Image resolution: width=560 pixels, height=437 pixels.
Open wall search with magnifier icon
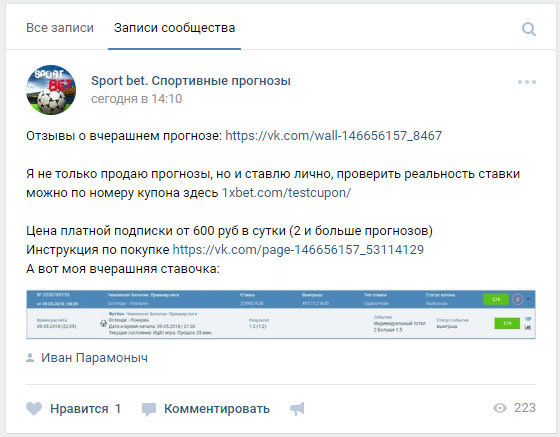pos(529,29)
